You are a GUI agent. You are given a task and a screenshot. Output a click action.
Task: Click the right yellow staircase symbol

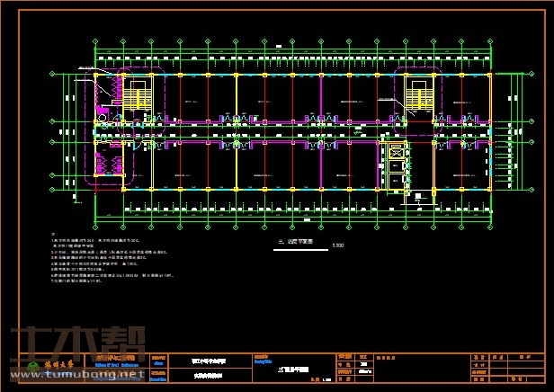tap(419, 94)
